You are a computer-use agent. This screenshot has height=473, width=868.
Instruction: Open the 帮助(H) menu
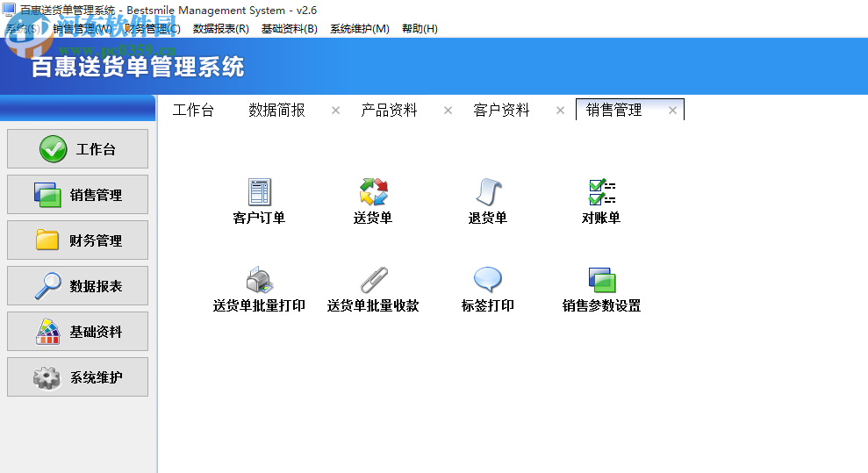coord(420,29)
